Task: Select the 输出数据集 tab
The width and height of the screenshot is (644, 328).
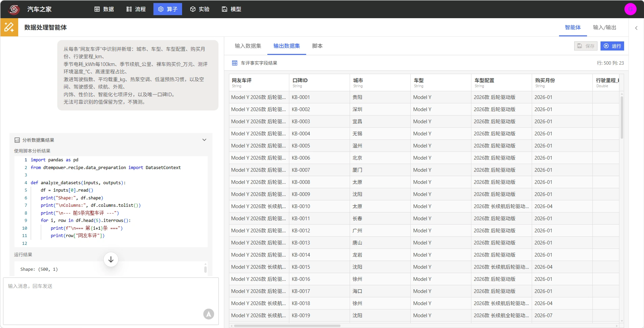Action: point(287,46)
